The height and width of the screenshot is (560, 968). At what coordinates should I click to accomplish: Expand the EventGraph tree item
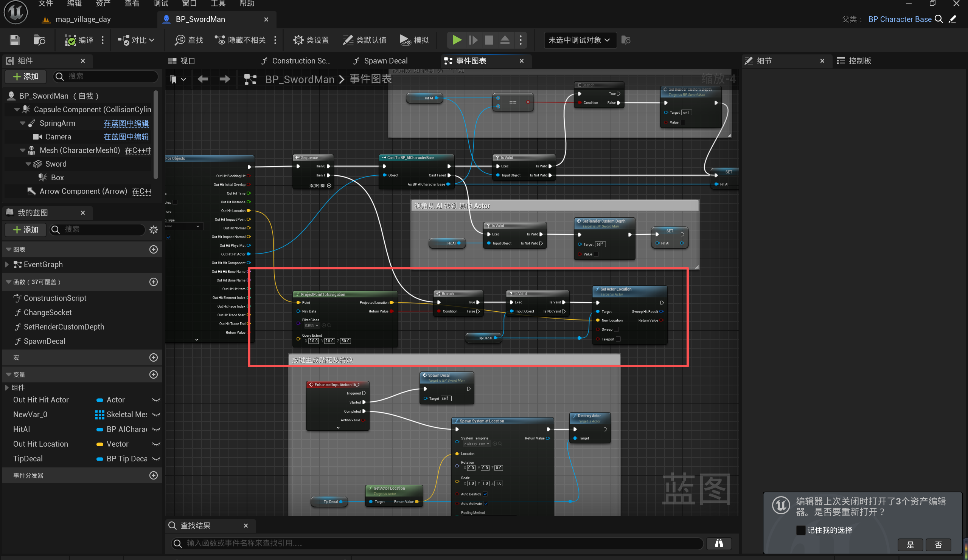coord(6,265)
